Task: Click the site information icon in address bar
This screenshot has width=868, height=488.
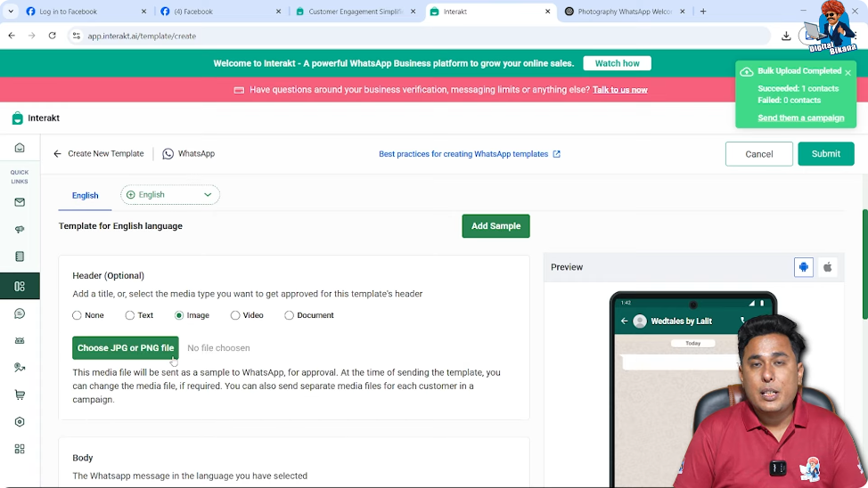Action: tap(77, 36)
